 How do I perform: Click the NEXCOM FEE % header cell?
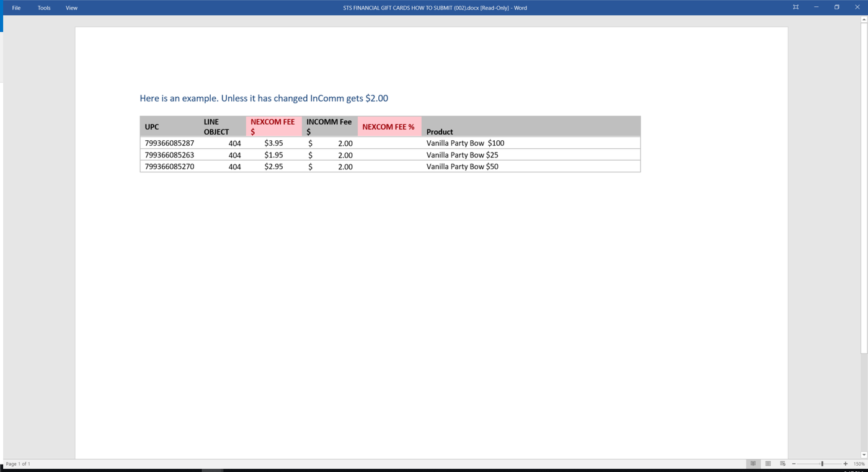point(388,127)
